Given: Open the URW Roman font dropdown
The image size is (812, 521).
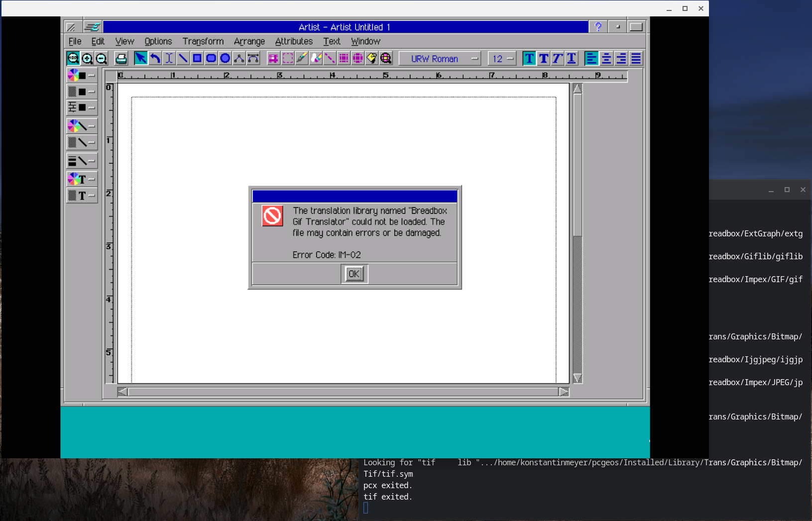Looking at the screenshot, I should tap(473, 58).
